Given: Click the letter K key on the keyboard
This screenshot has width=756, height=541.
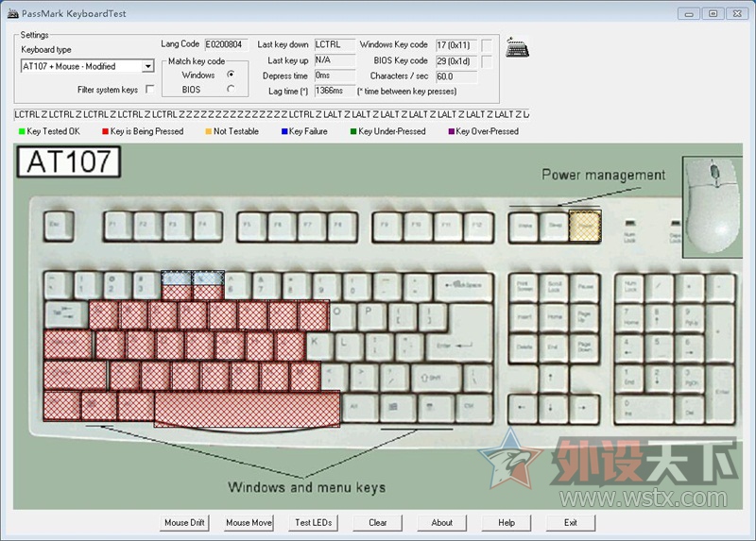Looking at the screenshot, I should [x=320, y=346].
